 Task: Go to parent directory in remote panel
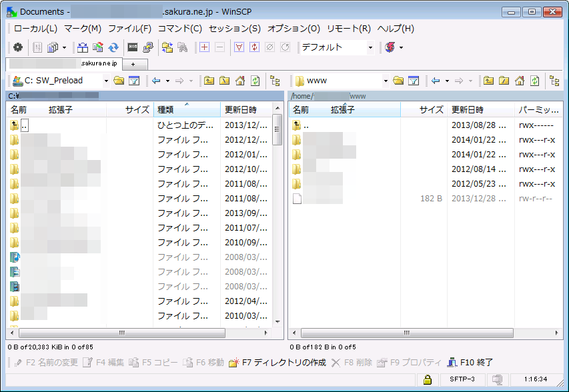488,81
